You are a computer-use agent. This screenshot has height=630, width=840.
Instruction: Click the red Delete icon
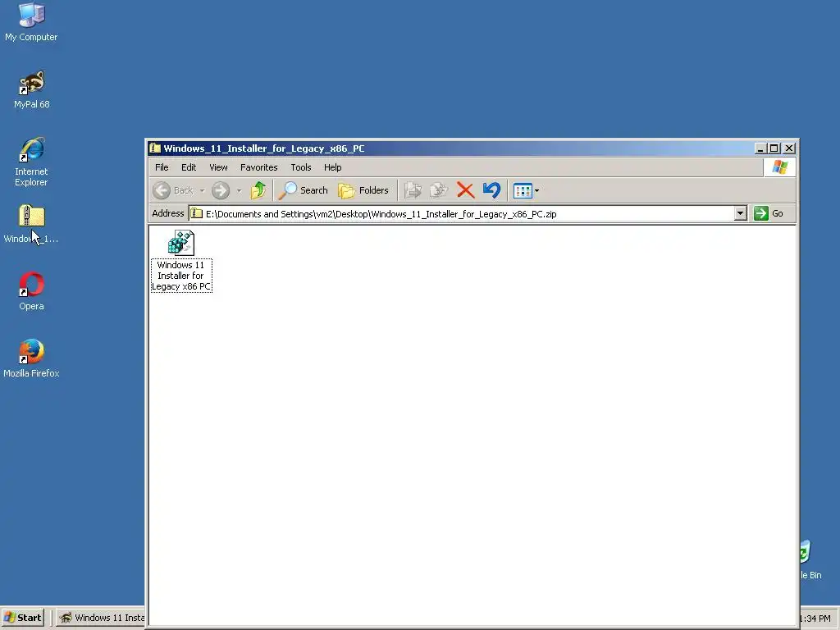465,190
